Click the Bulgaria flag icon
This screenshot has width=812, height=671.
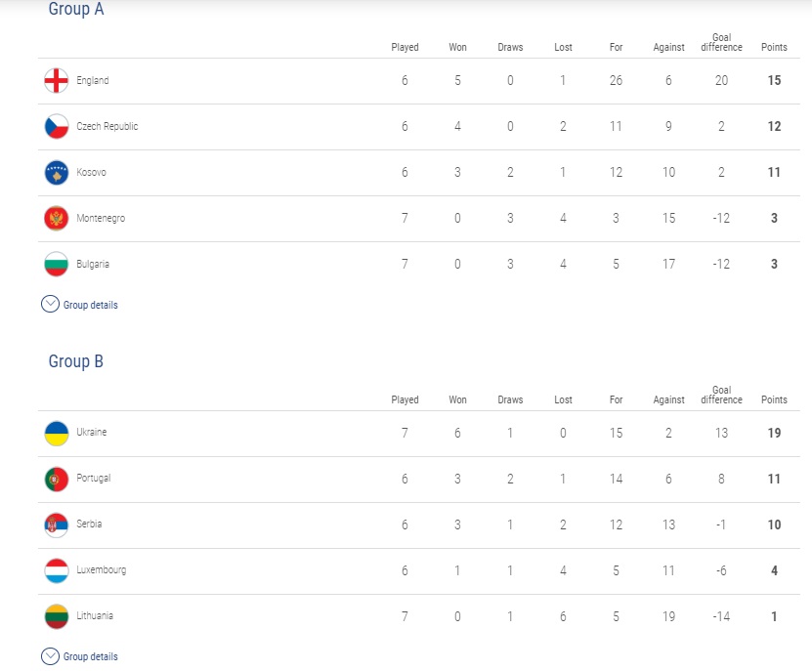click(x=57, y=264)
